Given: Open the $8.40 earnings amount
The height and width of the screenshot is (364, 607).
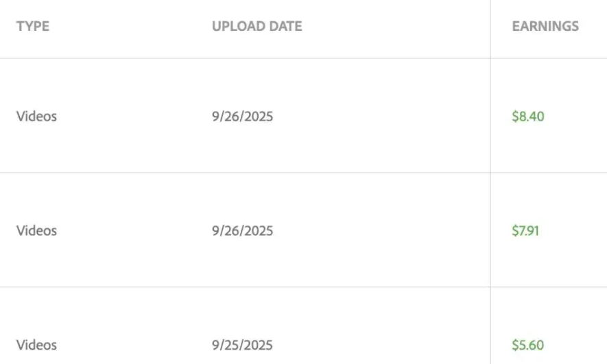Looking at the screenshot, I should [x=527, y=117].
